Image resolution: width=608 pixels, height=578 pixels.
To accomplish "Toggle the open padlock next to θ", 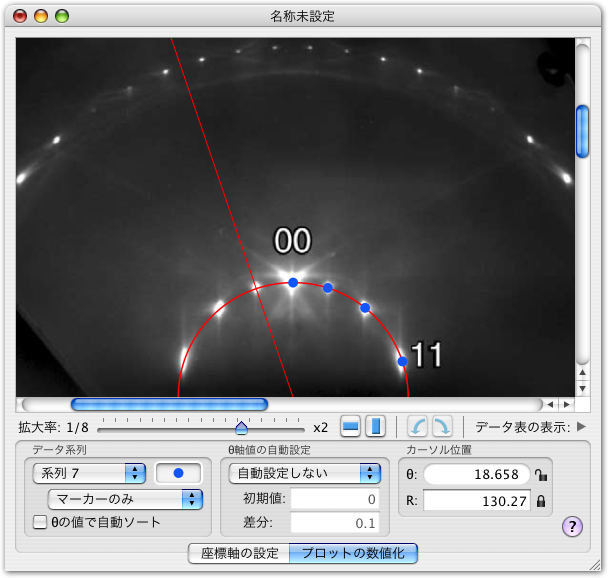I will pyautogui.click(x=541, y=474).
